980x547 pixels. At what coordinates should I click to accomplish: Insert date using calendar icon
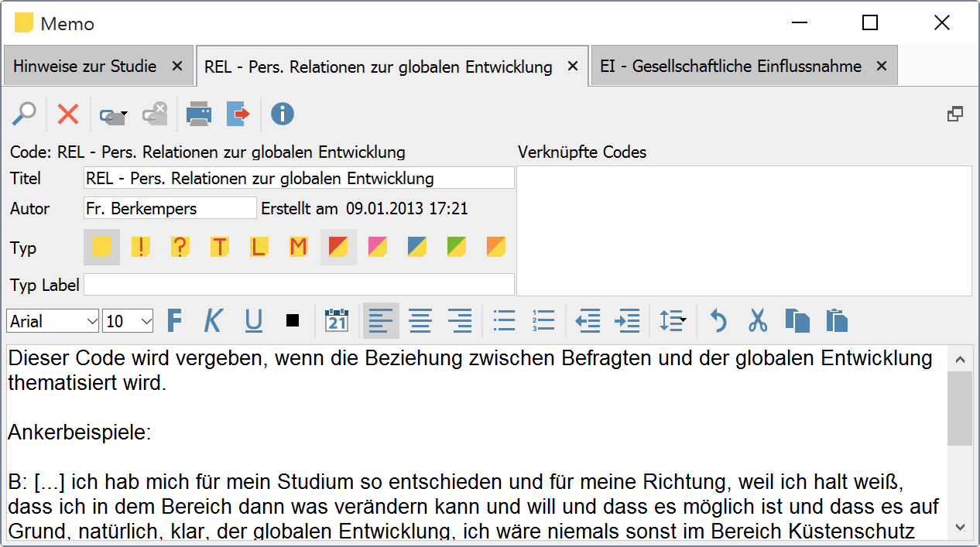click(337, 320)
